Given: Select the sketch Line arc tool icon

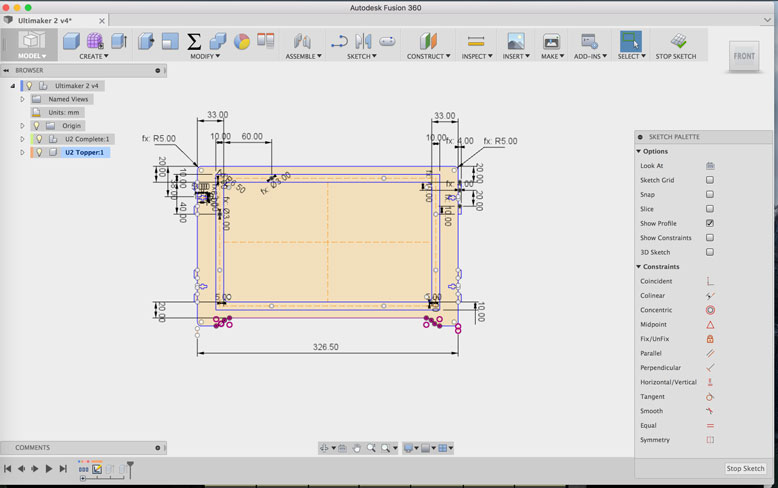Looking at the screenshot, I should 339,41.
